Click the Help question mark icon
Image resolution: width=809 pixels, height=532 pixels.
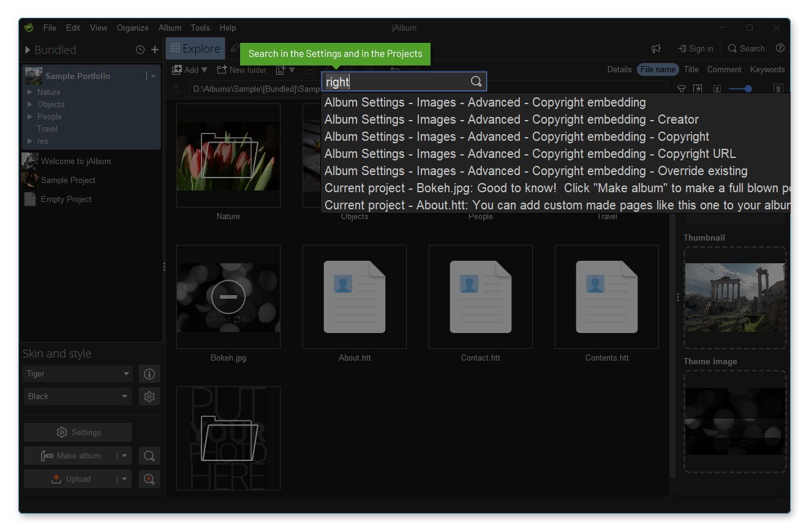[x=780, y=48]
